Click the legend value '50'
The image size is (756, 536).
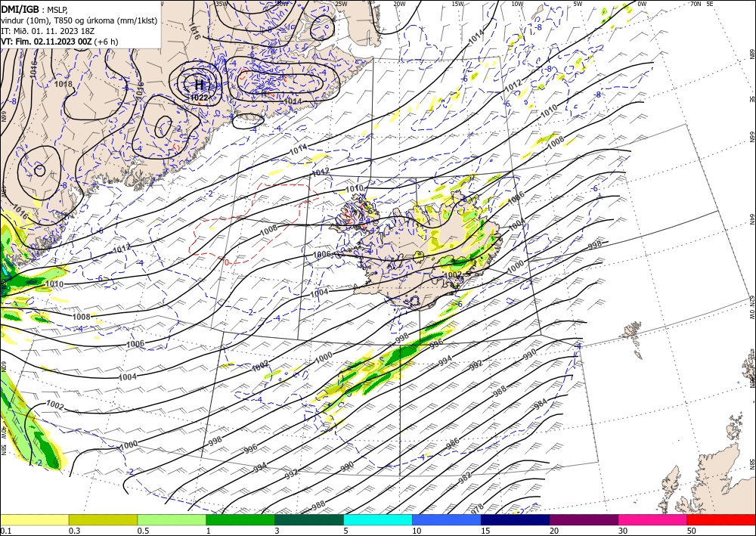[x=692, y=531]
